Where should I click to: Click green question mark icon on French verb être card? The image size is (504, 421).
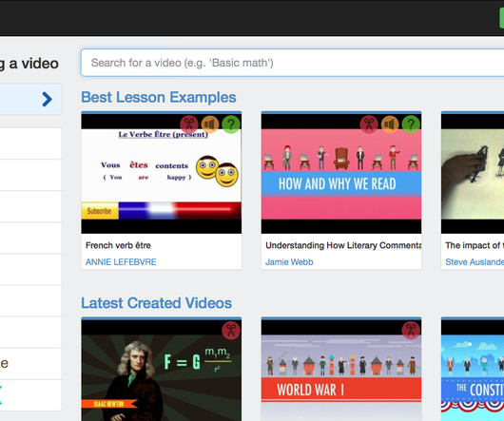point(231,124)
